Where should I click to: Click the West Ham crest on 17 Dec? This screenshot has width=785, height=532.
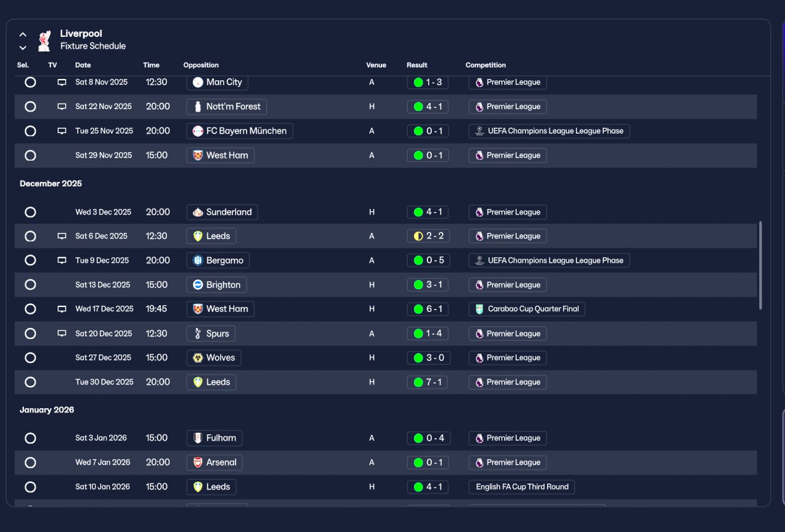[197, 309]
